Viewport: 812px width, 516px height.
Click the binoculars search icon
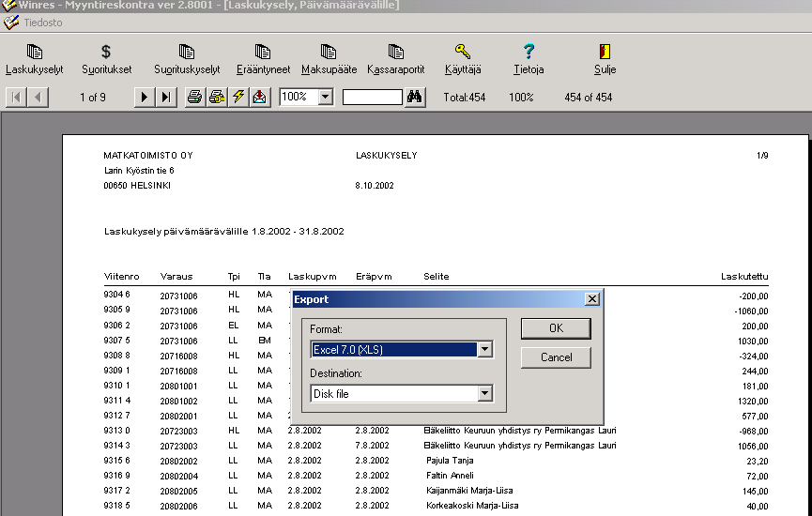coord(414,98)
